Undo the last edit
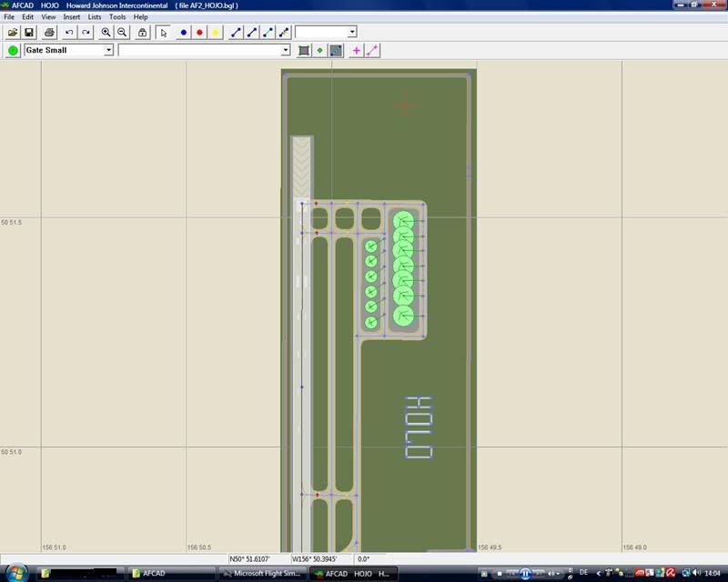Viewport: 728px width, 582px height. pyautogui.click(x=69, y=33)
